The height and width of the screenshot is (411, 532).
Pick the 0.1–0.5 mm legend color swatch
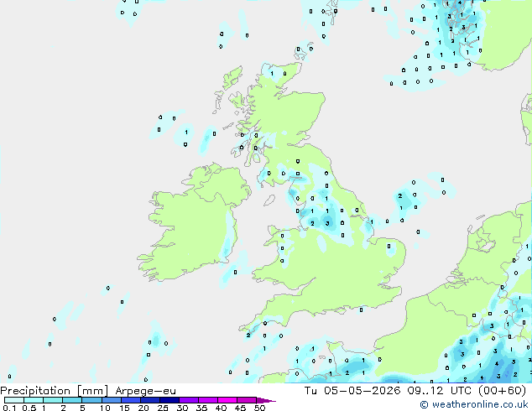(x=14, y=400)
